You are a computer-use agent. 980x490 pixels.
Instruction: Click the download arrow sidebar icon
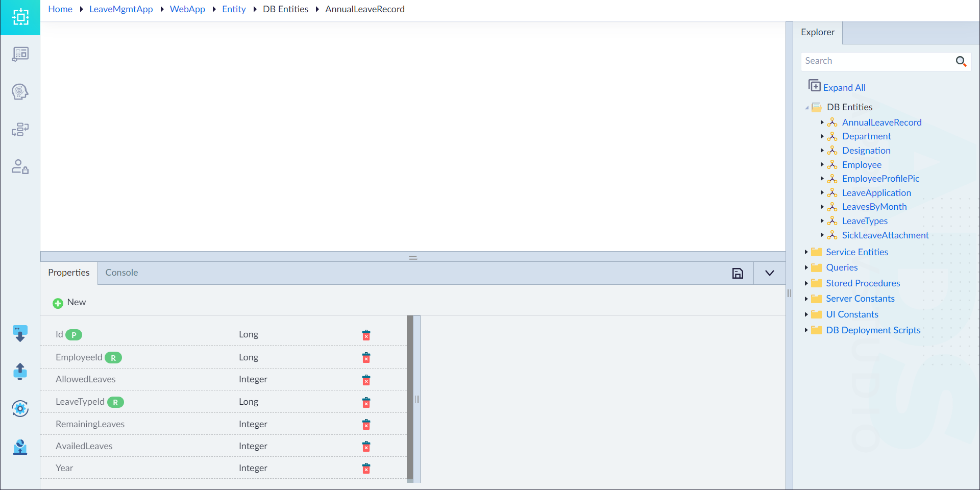(20, 334)
